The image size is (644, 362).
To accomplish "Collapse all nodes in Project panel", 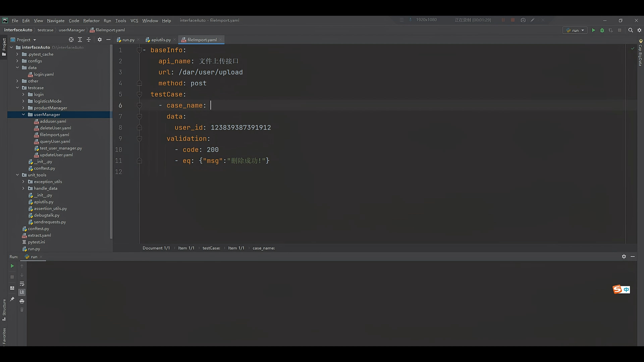I will point(89,40).
